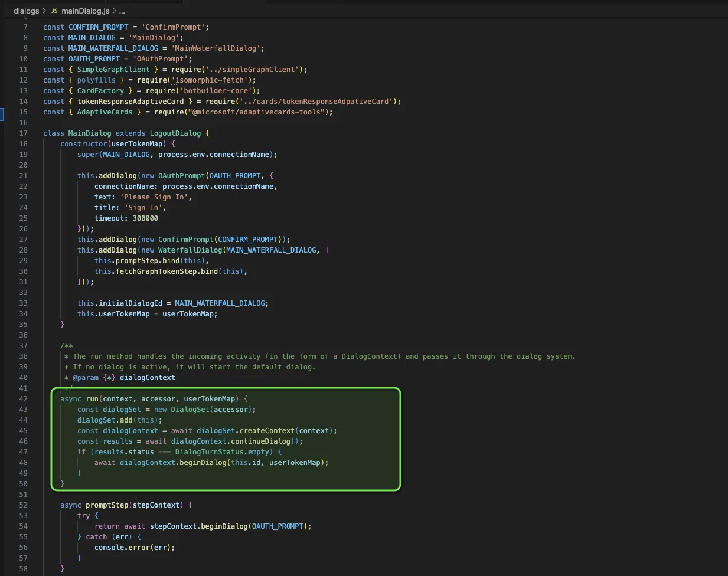This screenshot has height=576, width=728.
Task: Click the 'OAuthPrompt' string on line 10
Action: (161, 59)
